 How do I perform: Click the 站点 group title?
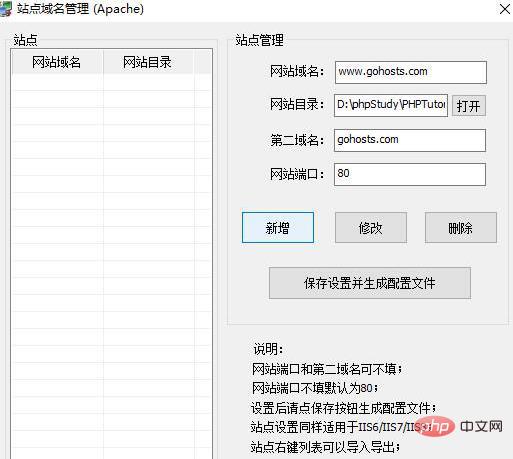[25, 40]
